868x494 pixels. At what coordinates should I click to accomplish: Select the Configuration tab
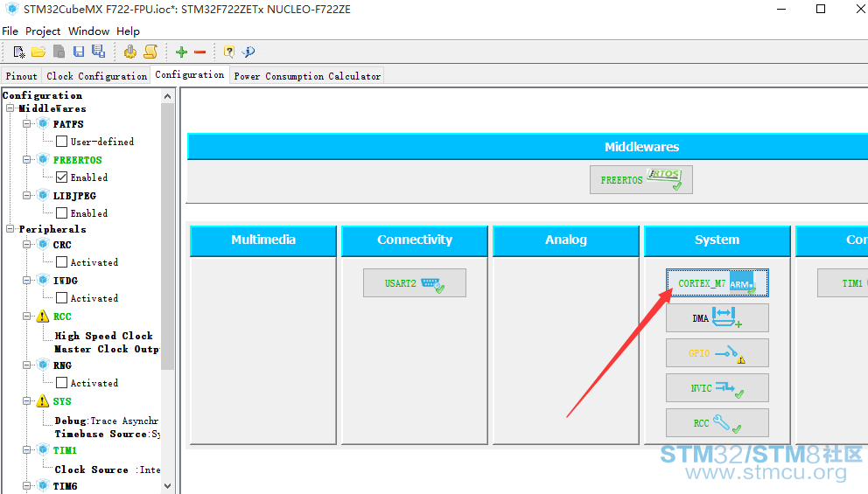click(190, 74)
